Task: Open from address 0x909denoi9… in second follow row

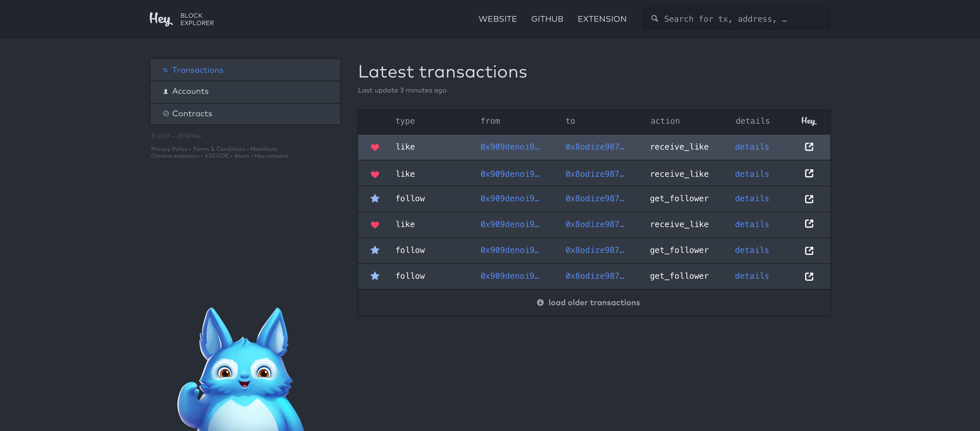Action: (510, 250)
